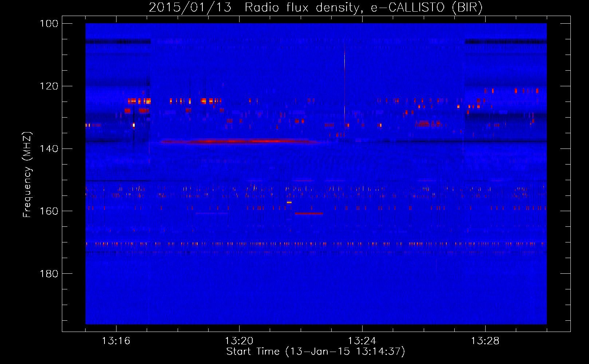Click the narrow vertical spike before 13:24

344,89
